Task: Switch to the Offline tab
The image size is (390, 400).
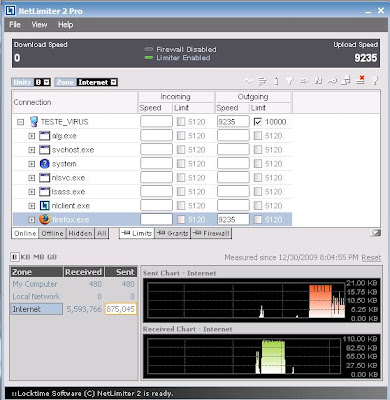Action: pyautogui.click(x=52, y=233)
